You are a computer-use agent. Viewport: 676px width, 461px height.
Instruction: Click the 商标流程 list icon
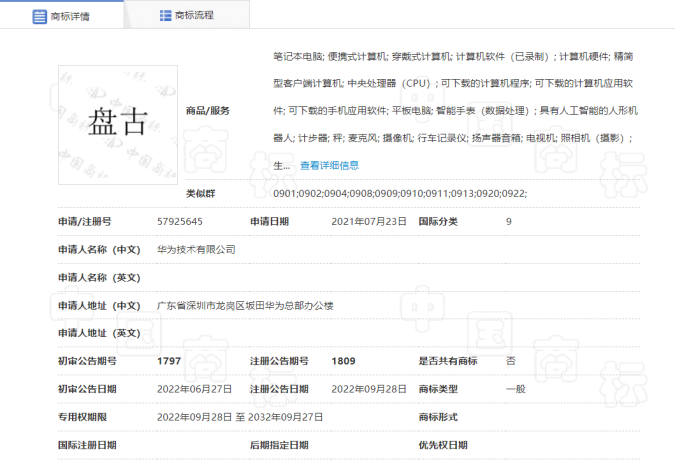[166, 16]
